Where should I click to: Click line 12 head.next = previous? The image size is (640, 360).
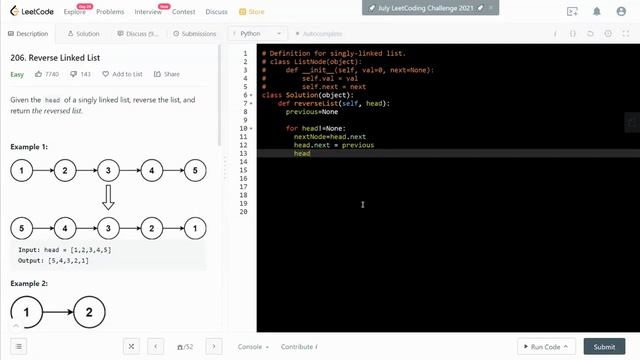click(334, 145)
